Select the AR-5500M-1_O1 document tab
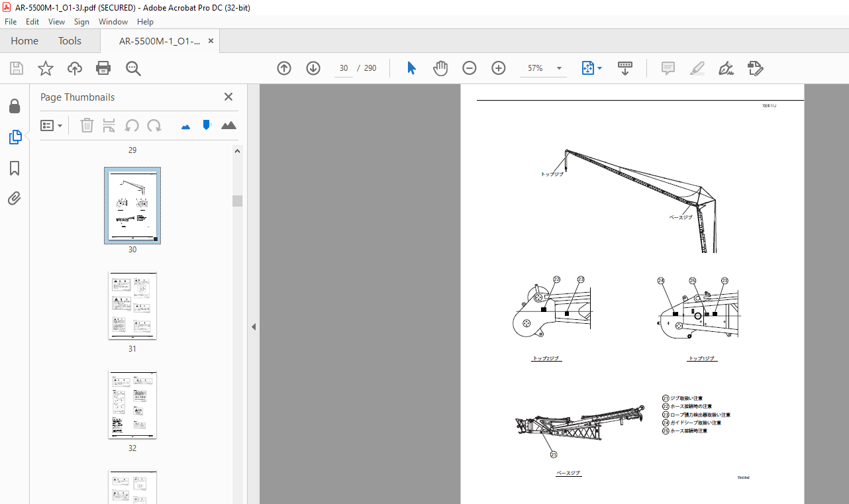849x504 pixels. pyautogui.click(x=160, y=40)
